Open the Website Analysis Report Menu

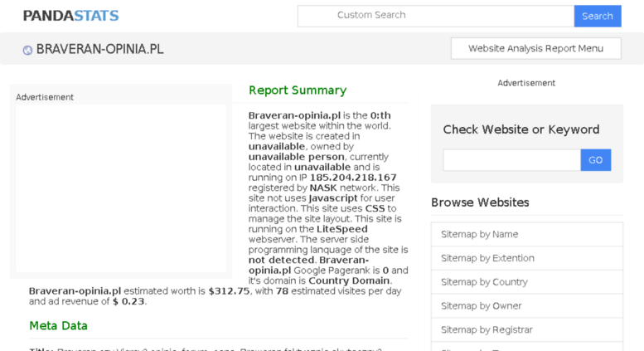[535, 48]
